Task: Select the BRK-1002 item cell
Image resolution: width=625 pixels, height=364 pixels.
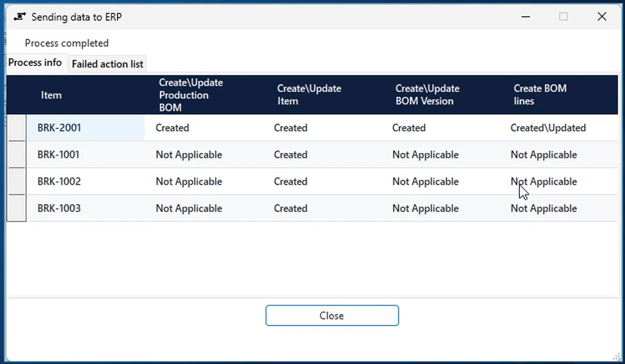Action: [x=85, y=182]
